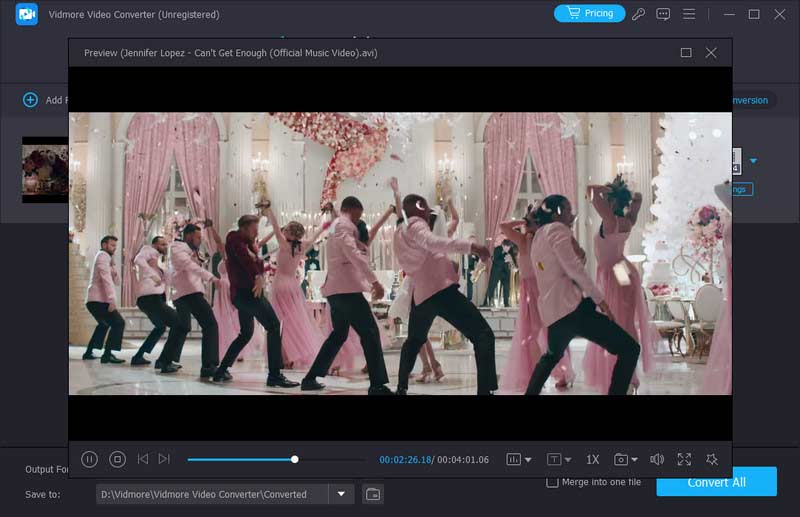
Task: Mute the preview volume speaker icon
Action: [657, 459]
